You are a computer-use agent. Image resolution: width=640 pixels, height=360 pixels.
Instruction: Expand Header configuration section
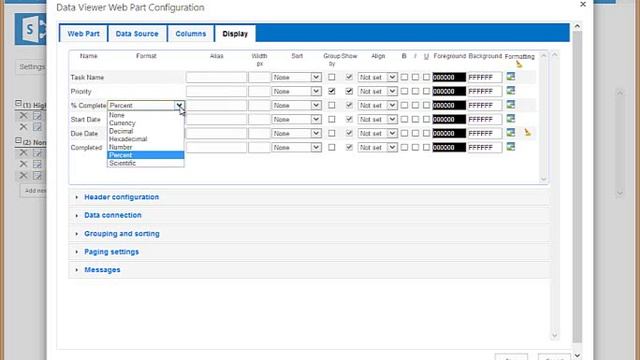pos(121,197)
